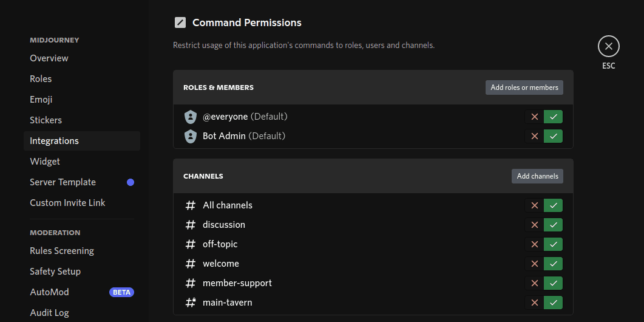This screenshot has height=322, width=644.
Task: Allow commands in member-support channel
Action: (x=553, y=283)
